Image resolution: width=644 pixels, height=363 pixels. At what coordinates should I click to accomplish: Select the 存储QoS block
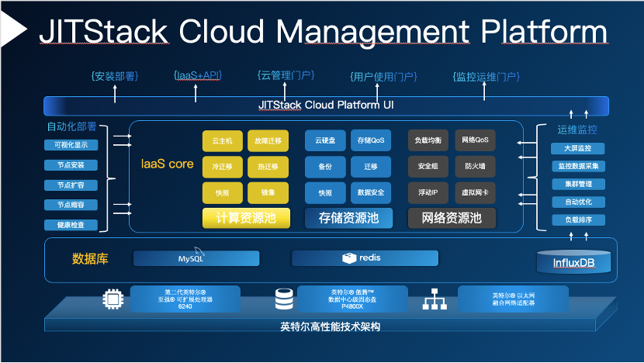[x=371, y=140]
